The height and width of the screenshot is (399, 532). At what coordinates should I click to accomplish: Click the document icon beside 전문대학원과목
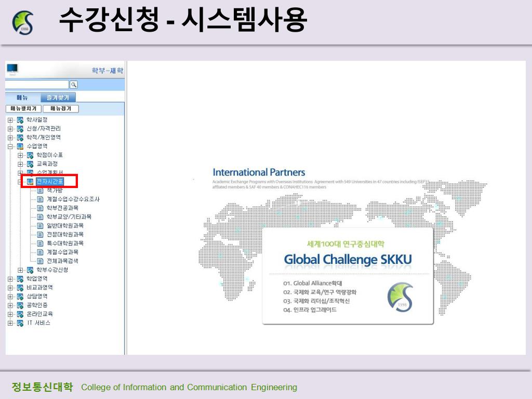tap(40, 234)
